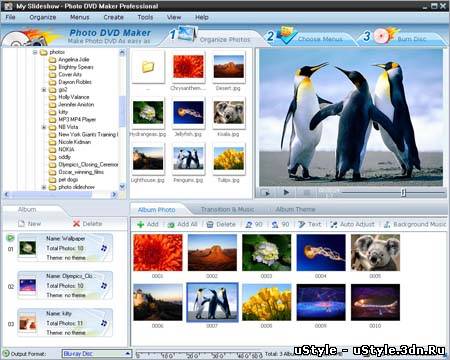Open the Background Music option
Screen dimensions: 450x360
point(415,224)
